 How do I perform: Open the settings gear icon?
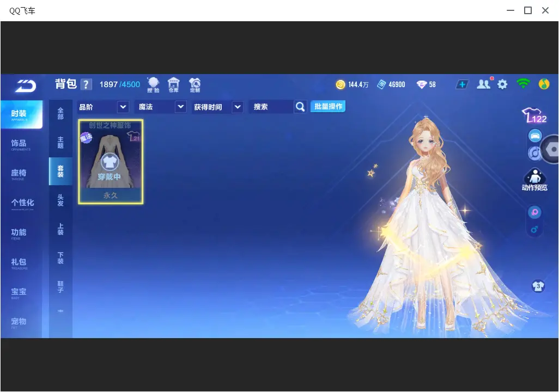click(x=502, y=84)
